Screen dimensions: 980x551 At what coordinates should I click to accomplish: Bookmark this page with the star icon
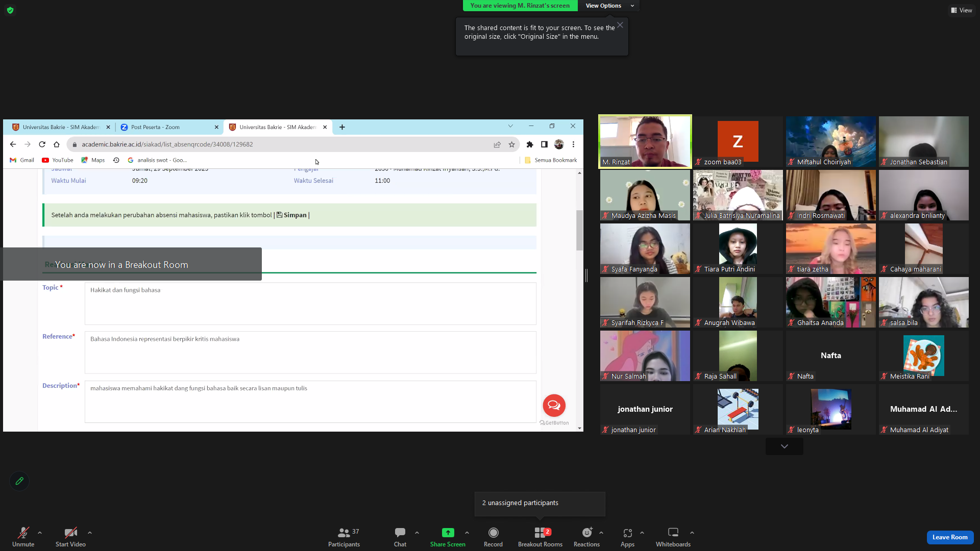[x=512, y=144]
